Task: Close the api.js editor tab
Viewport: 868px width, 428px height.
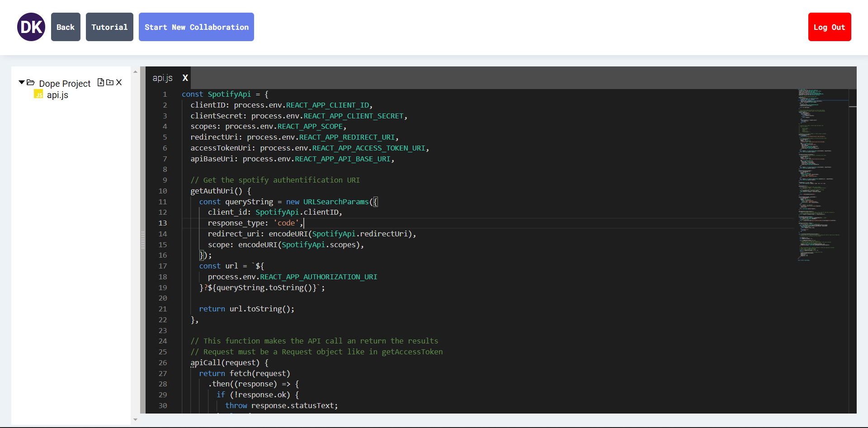Action: click(185, 78)
